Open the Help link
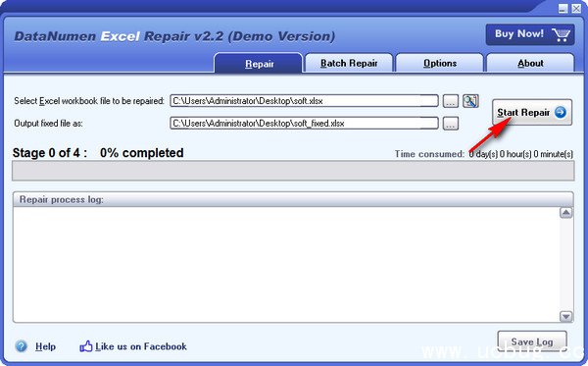Screen dimensions: 588x366 pos(45,346)
